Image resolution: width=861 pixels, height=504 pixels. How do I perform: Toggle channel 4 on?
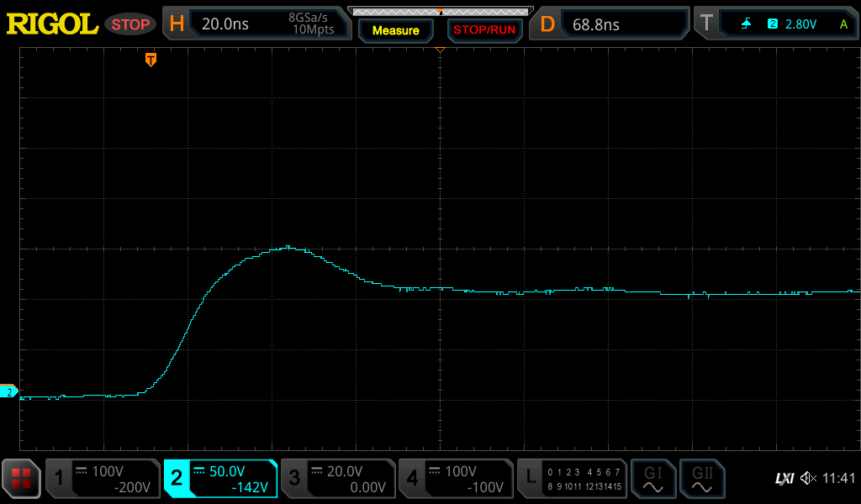click(412, 478)
